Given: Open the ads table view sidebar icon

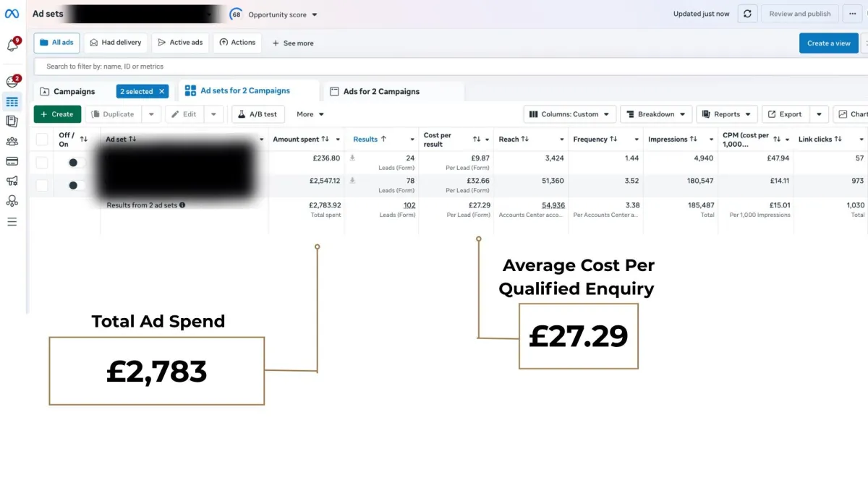Looking at the screenshot, I should coord(12,102).
